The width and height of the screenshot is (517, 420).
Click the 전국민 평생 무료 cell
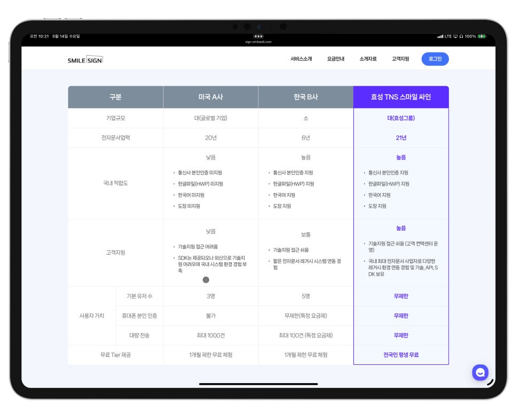click(x=401, y=355)
